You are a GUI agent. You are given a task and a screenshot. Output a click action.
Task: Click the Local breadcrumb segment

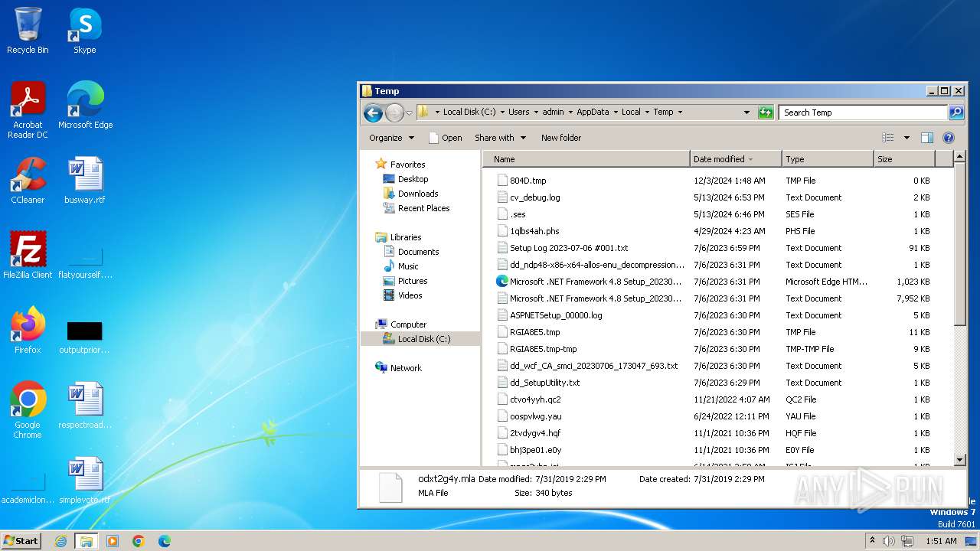(631, 112)
